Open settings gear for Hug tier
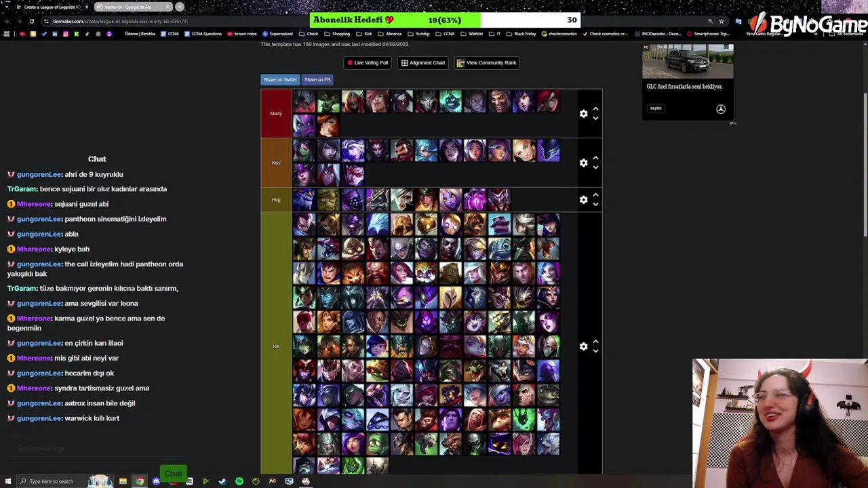Image resolution: width=868 pixels, height=488 pixels. tap(583, 200)
